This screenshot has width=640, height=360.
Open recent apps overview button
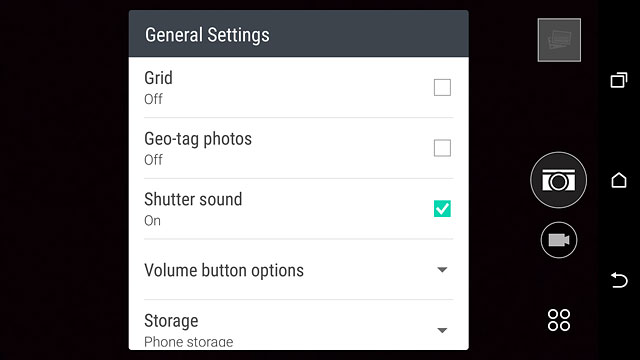click(x=619, y=80)
